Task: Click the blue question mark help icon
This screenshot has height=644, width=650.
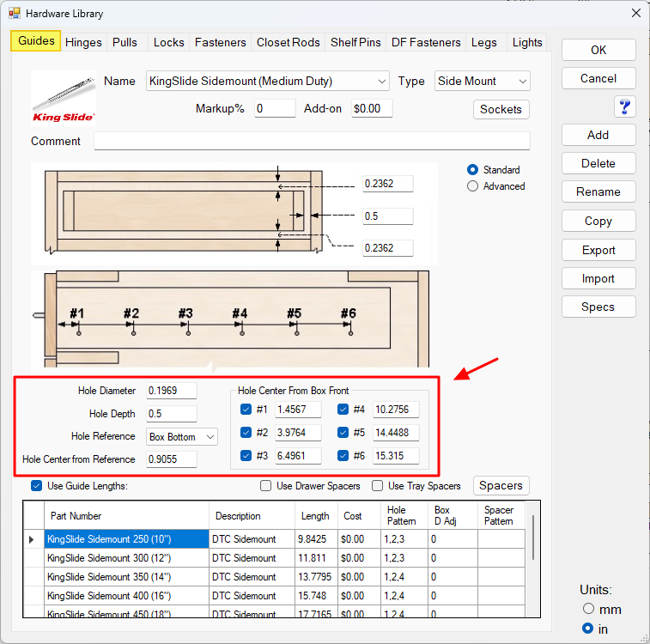Action: 624,106
